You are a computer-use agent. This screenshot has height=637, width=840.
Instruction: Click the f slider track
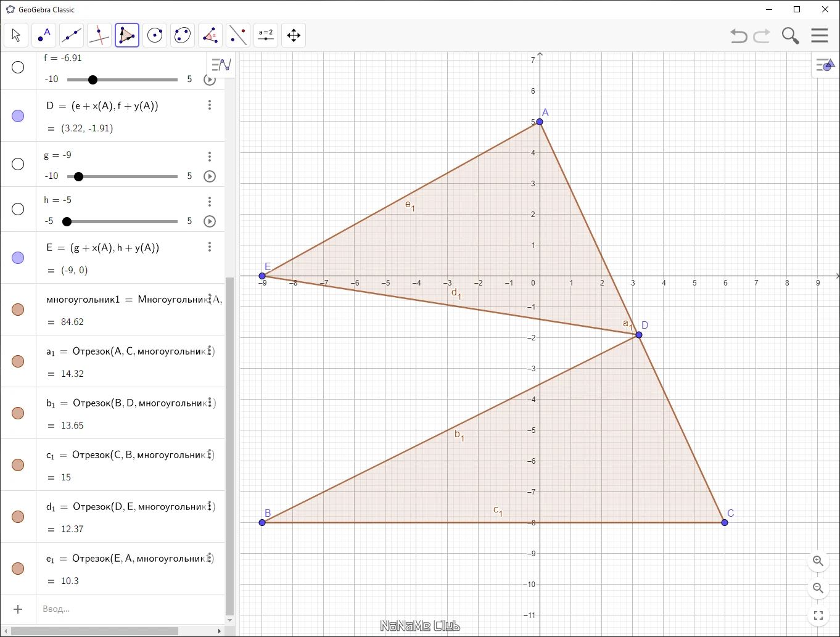[122, 80]
